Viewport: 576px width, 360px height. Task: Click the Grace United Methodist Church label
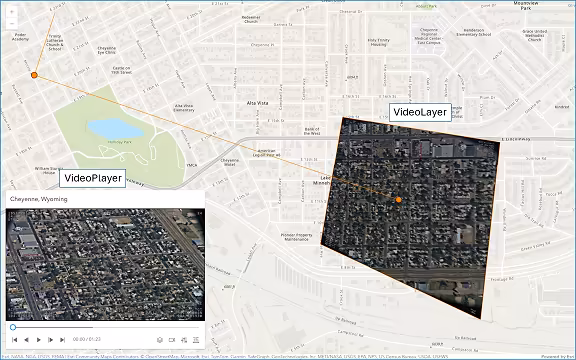(x=534, y=36)
